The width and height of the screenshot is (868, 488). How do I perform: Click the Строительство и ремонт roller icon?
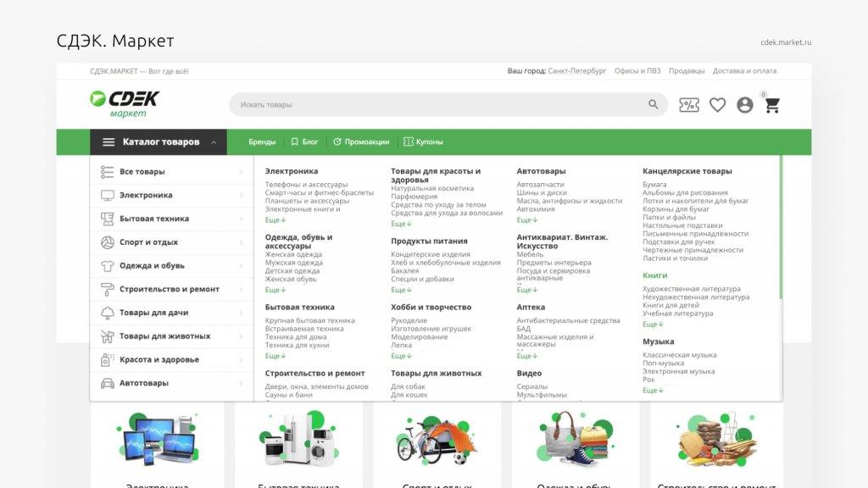tap(108, 290)
